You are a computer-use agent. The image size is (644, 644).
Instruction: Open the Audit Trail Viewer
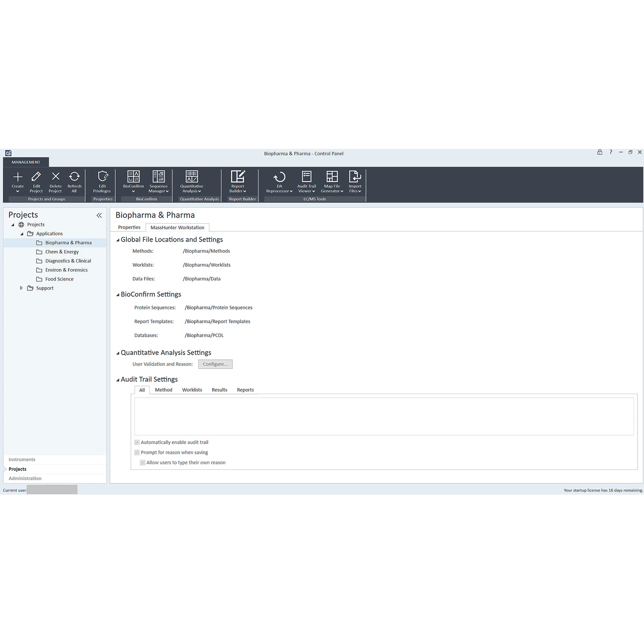[x=307, y=177]
